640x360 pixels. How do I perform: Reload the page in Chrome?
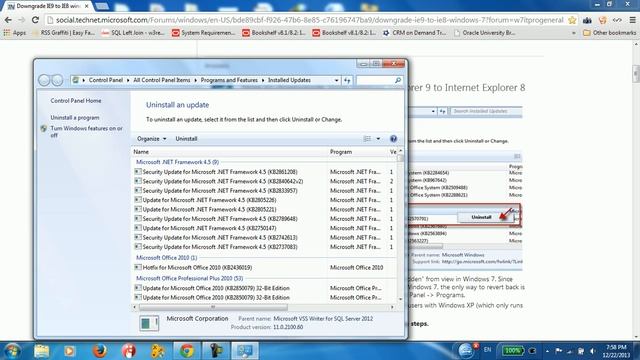coord(35,20)
